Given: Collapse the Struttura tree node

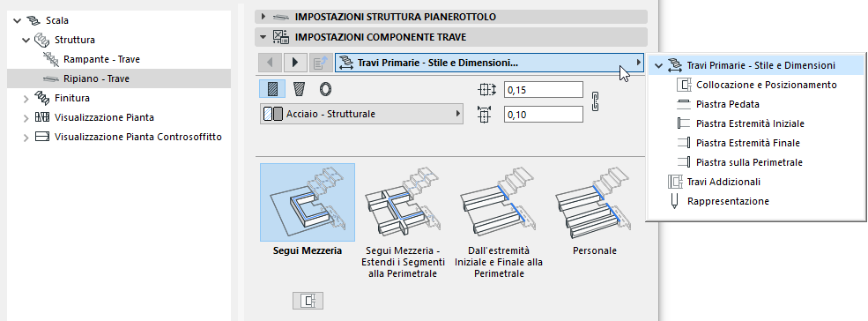Looking at the screenshot, I should pyautogui.click(x=26, y=40).
